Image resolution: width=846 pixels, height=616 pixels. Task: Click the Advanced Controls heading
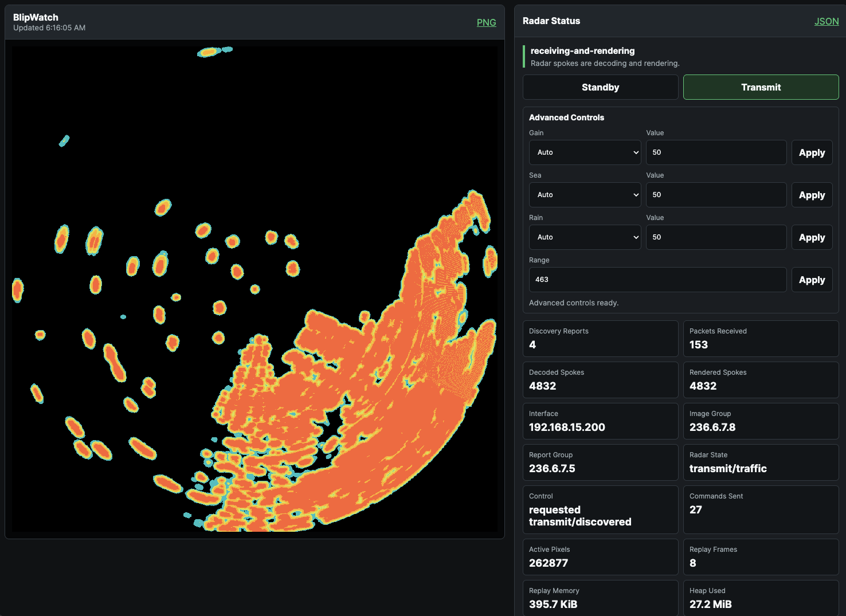[566, 117]
